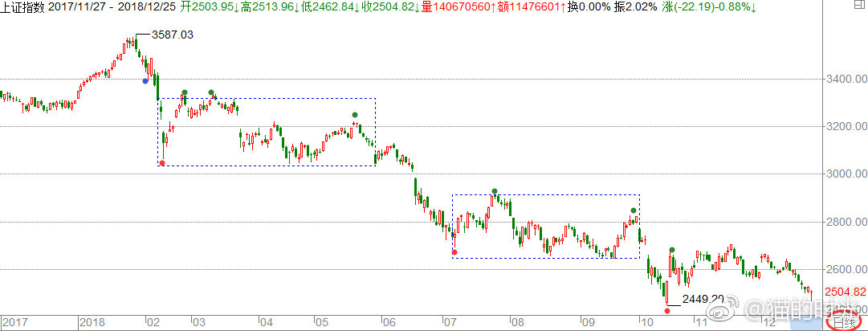Click the 日线 daily period button
Image resolution: width=868 pixels, height=331 pixels.
[844, 322]
